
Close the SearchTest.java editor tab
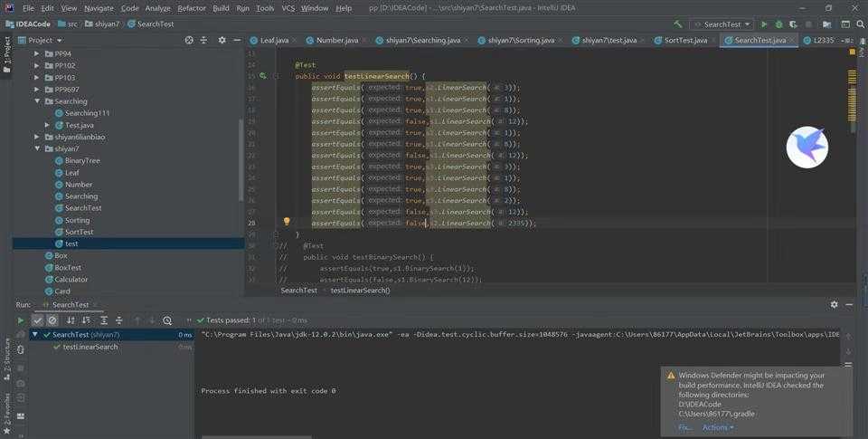pos(792,40)
